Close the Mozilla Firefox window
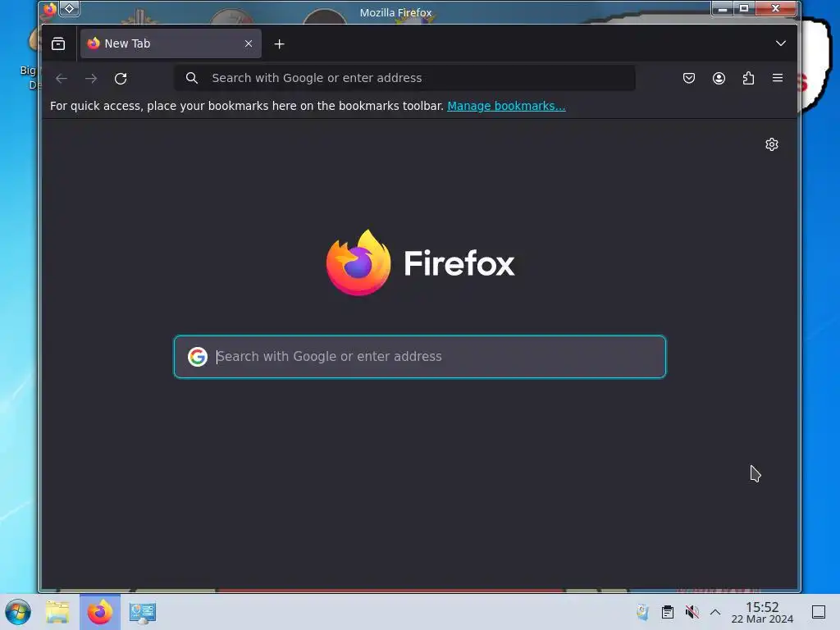 776,8
